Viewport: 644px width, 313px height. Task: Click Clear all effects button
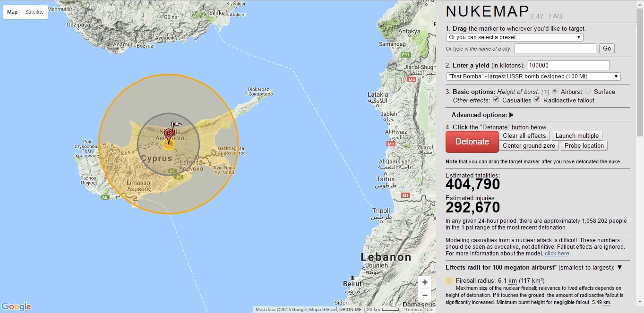pyautogui.click(x=524, y=136)
